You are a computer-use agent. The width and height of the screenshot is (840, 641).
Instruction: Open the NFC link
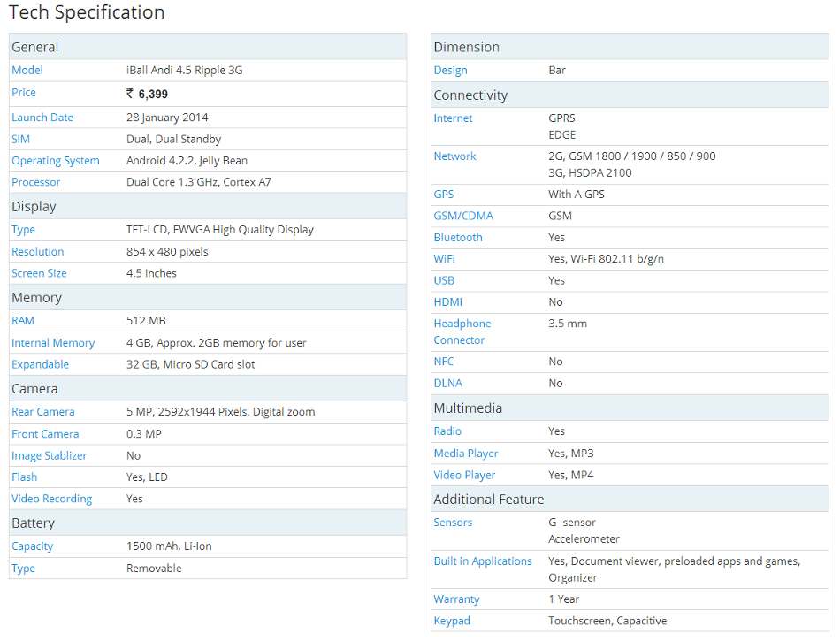[x=444, y=362]
